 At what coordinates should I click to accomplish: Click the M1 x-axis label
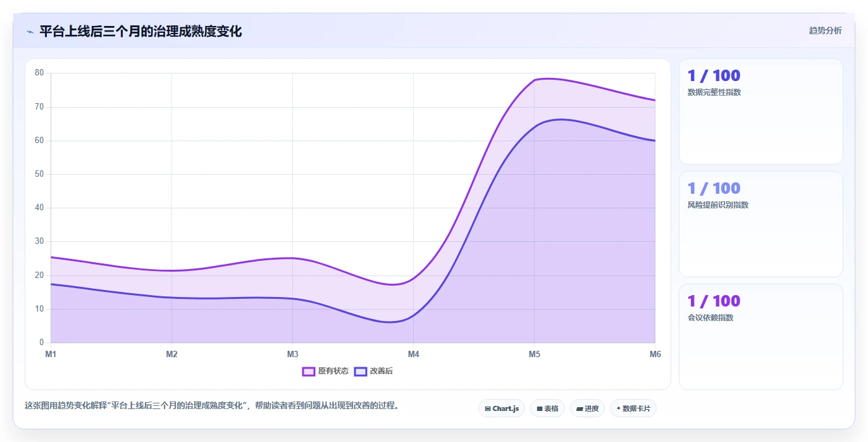click(x=51, y=354)
